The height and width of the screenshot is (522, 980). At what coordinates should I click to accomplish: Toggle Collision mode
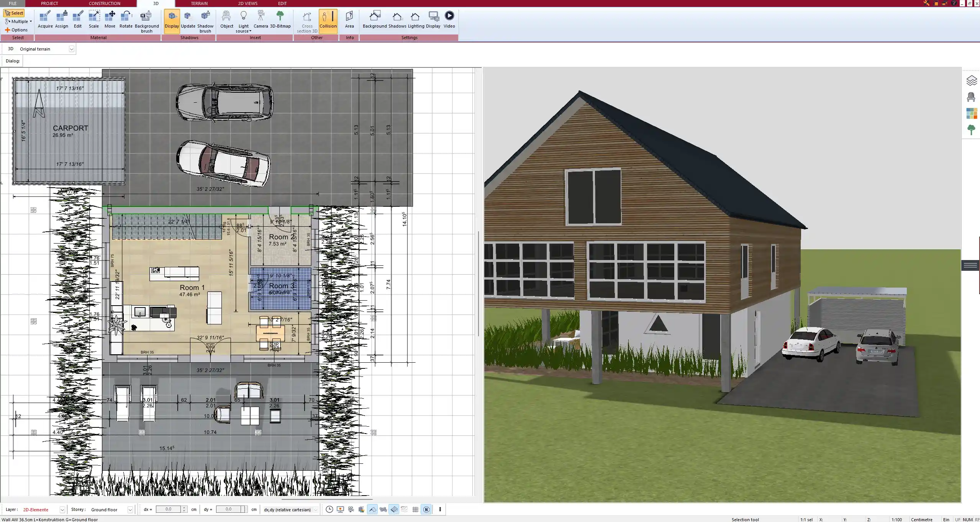click(328, 21)
